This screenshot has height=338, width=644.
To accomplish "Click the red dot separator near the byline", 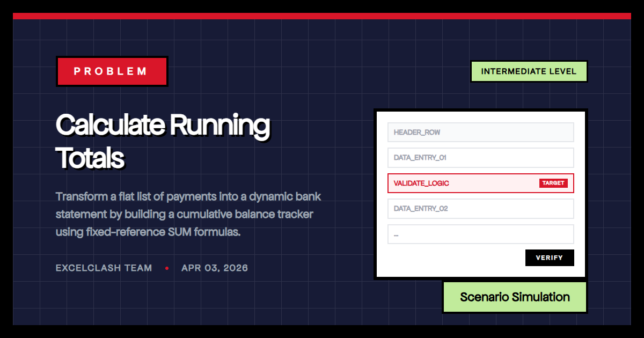I will 167,268.
